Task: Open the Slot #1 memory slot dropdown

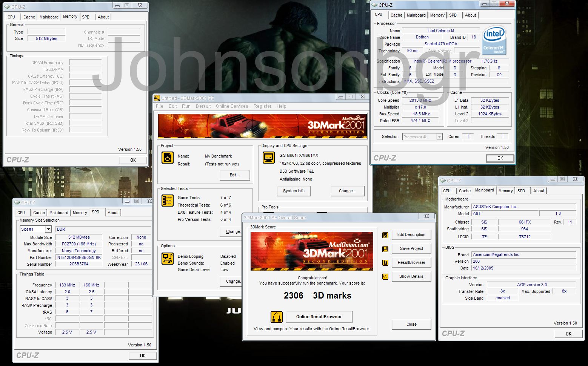Action: 48,229
